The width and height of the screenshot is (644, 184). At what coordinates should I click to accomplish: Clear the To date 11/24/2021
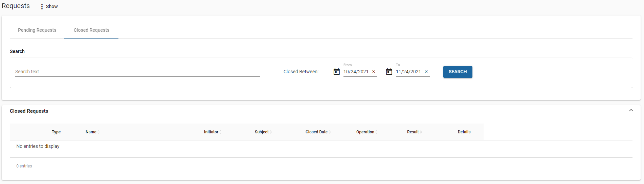coord(426,72)
